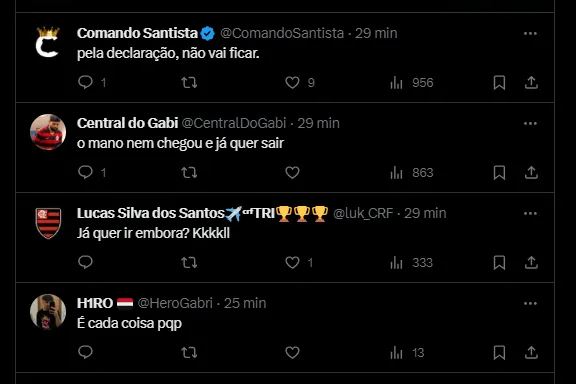Open Lucas Silva dos Santos Flamengo crest avatar
This screenshot has height=384, width=576.
click(x=48, y=223)
